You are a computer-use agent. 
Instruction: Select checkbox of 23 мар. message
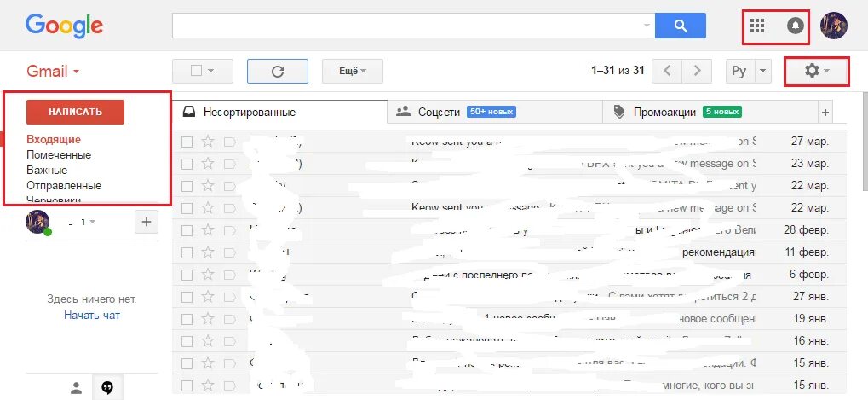pyautogui.click(x=187, y=164)
